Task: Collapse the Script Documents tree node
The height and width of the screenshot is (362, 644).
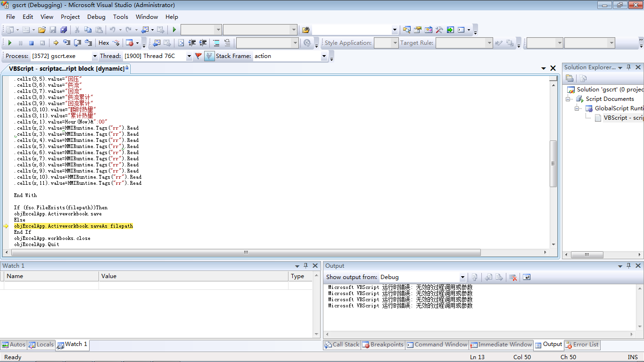Action: coord(569,99)
